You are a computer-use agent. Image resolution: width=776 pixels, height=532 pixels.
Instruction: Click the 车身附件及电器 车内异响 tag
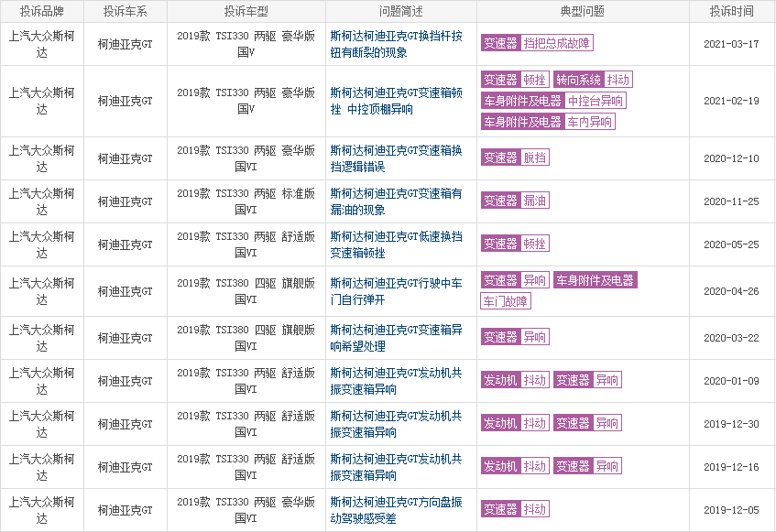(548, 122)
